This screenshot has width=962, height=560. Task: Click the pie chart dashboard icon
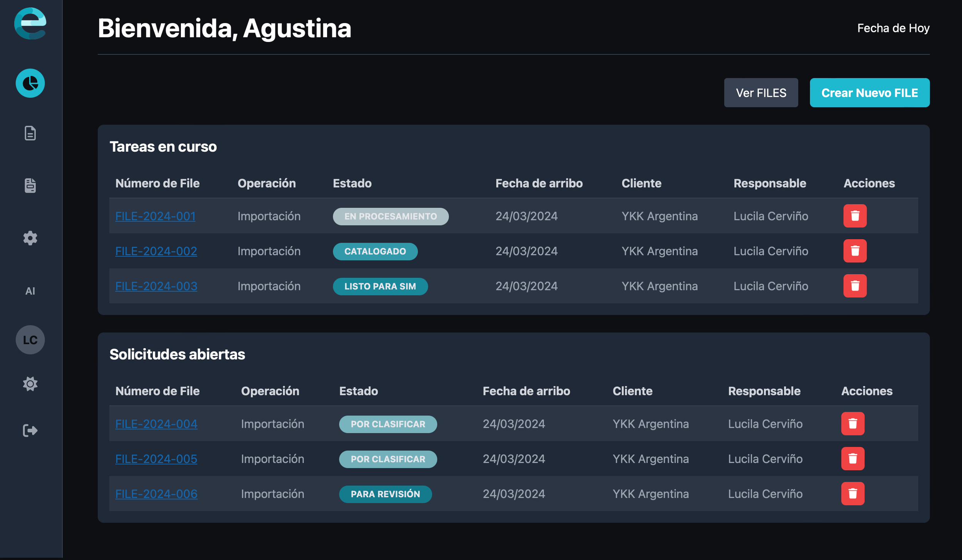(x=30, y=83)
